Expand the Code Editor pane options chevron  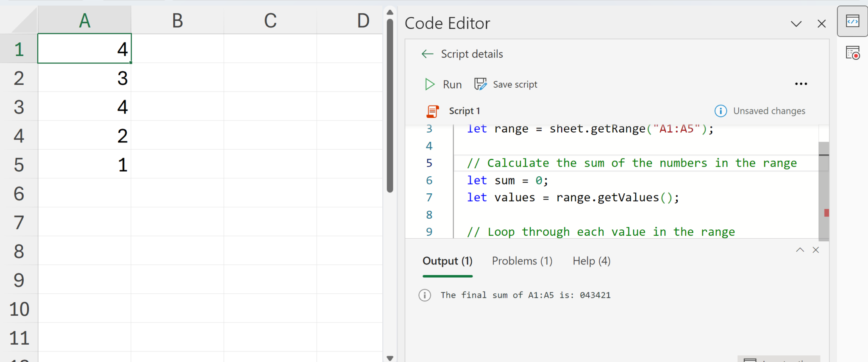(x=796, y=24)
